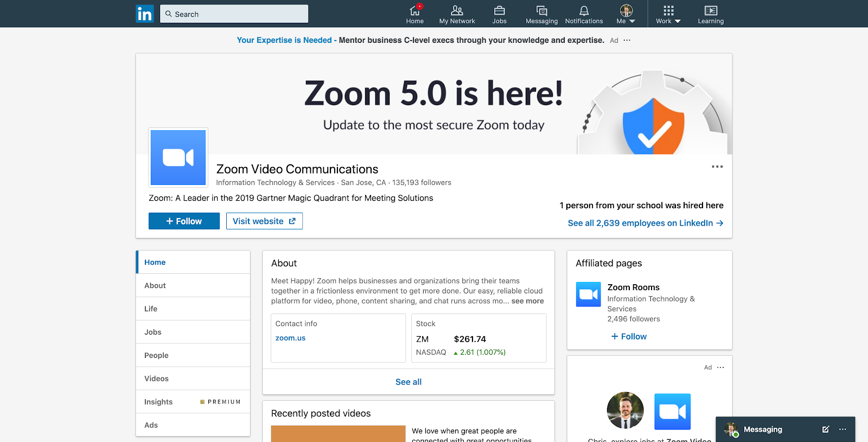Click the Zoom logo in the sidebar ad
868x442 pixels.
coord(672,412)
